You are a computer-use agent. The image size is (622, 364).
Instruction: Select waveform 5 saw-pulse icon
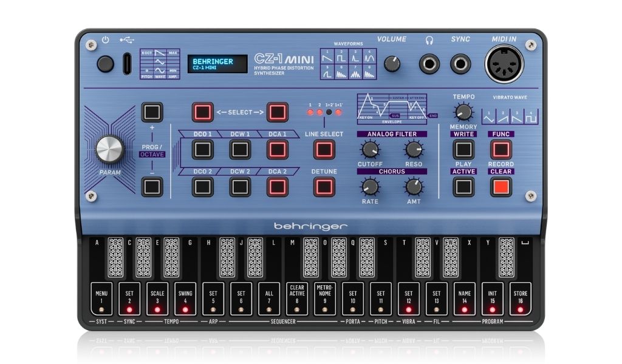click(327, 72)
